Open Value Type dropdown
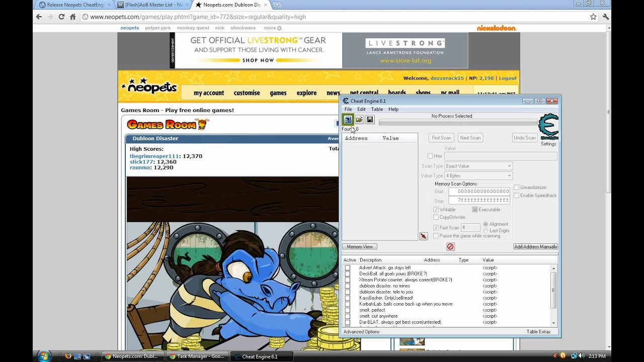 [478, 175]
